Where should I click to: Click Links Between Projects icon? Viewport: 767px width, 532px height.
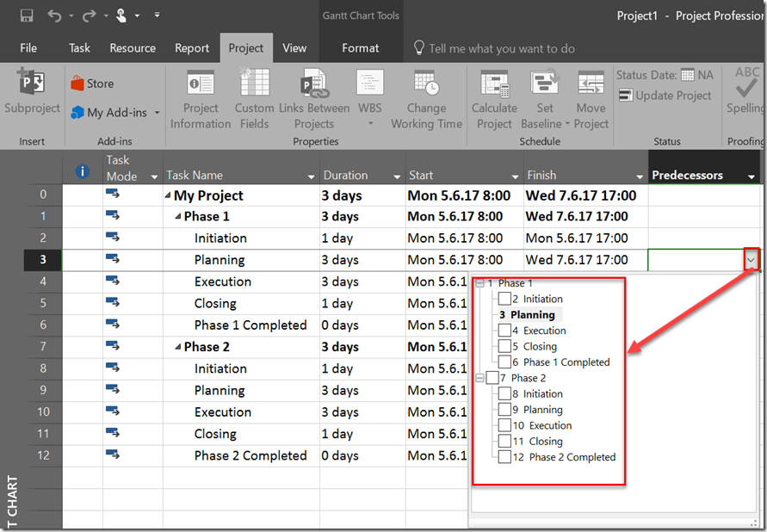click(x=313, y=84)
